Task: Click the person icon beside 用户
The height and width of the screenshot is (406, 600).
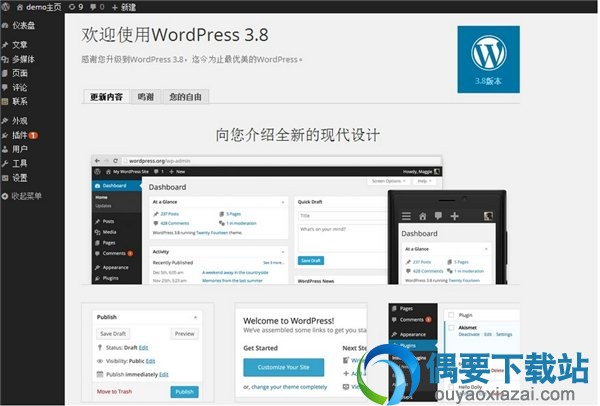Action: click(5, 149)
